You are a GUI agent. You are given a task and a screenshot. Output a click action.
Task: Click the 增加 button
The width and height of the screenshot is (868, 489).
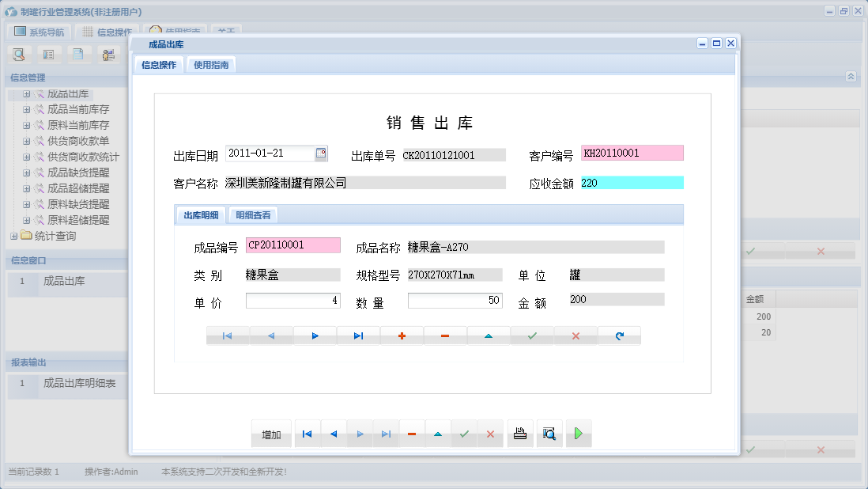click(271, 434)
